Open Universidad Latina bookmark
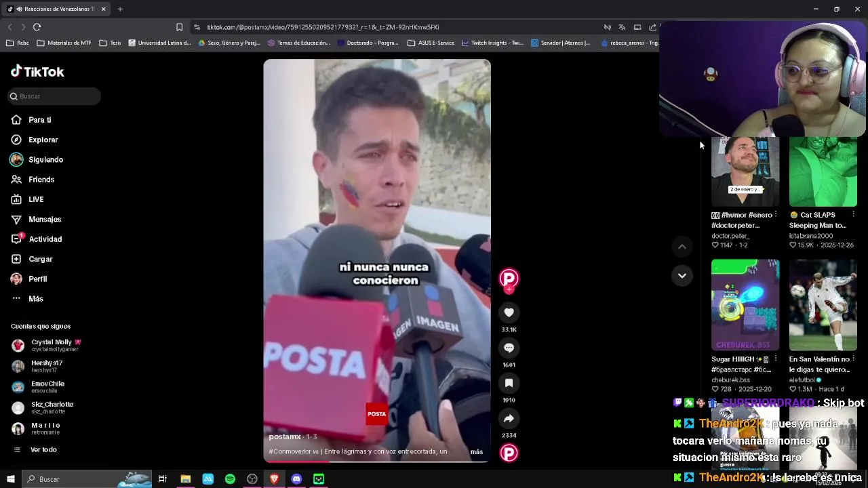 (159, 43)
